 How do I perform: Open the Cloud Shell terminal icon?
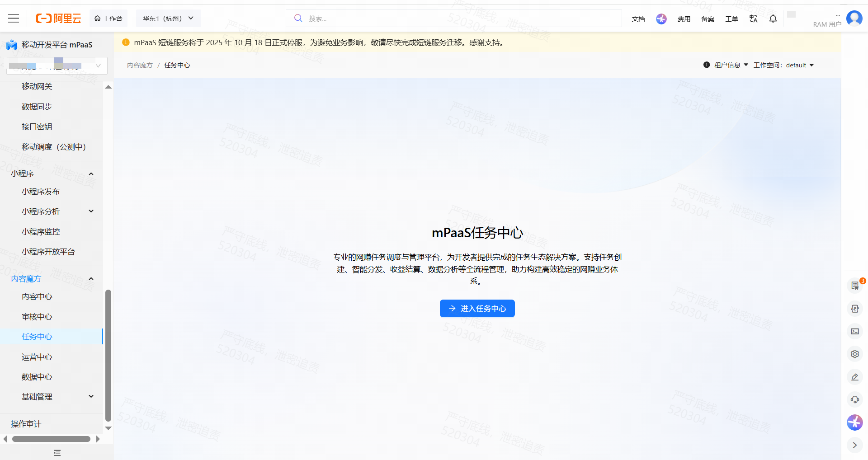click(x=855, y=331)
